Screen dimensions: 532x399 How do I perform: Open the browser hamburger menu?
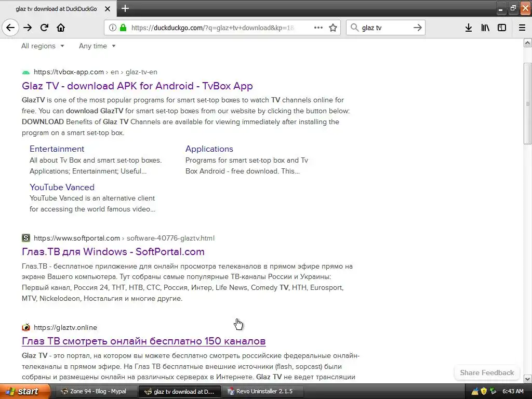pos(522,28)
